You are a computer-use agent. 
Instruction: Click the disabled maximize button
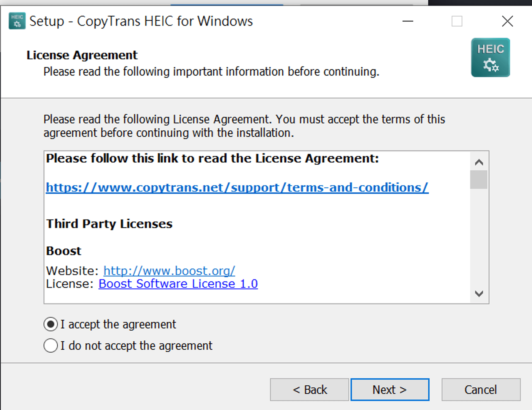coord(457,21)
